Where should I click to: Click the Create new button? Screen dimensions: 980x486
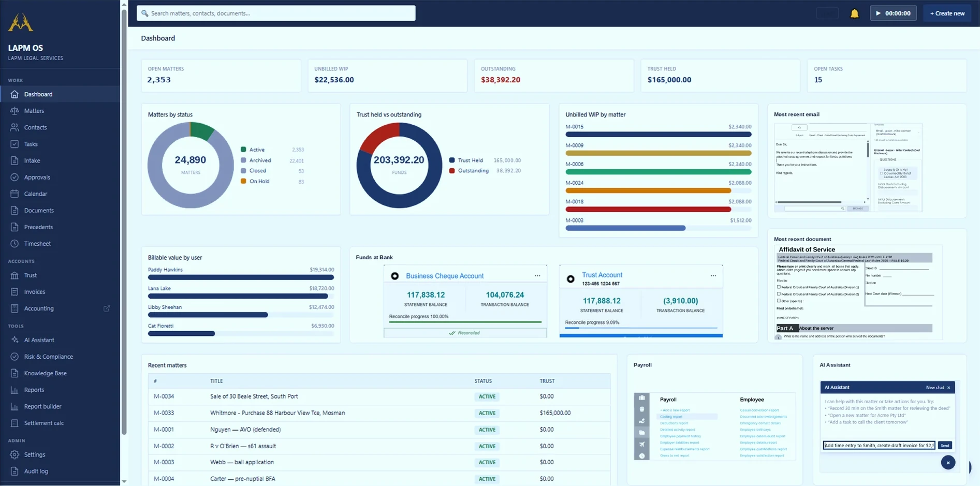(x=947, y=13)
